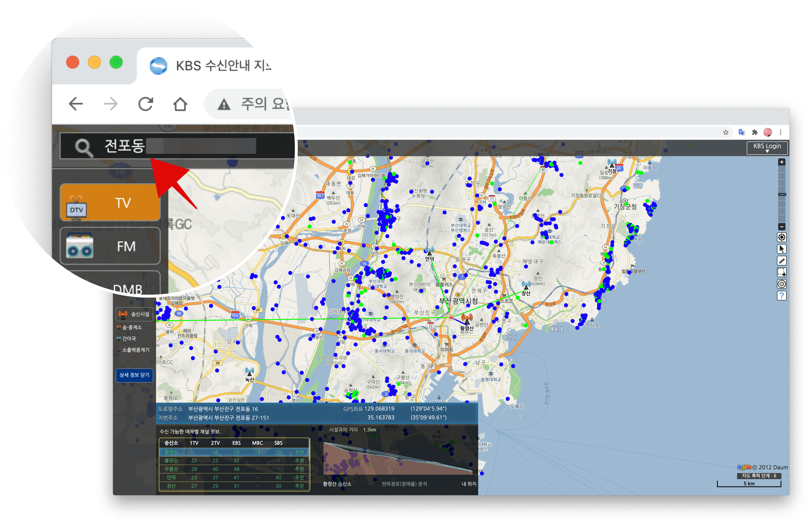Toggle the 송신시설 legend button
The width and height of the screenshot is (812, 525).
click(134, 314)
